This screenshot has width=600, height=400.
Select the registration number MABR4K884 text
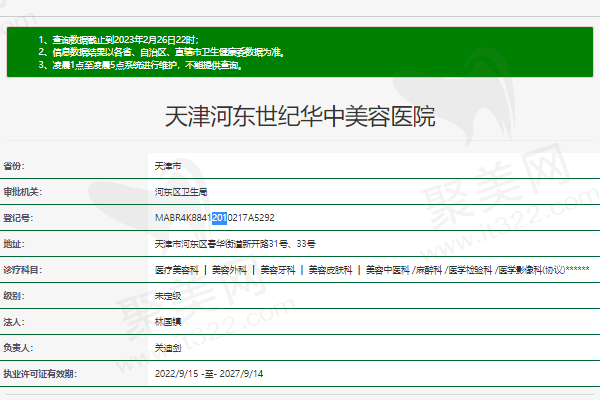point(182,217)
